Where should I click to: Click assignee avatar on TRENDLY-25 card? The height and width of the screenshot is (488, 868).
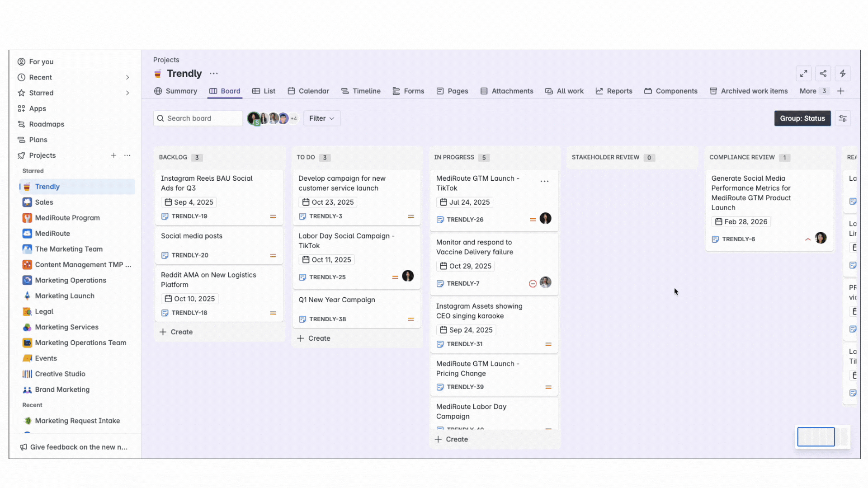[408, 276]
